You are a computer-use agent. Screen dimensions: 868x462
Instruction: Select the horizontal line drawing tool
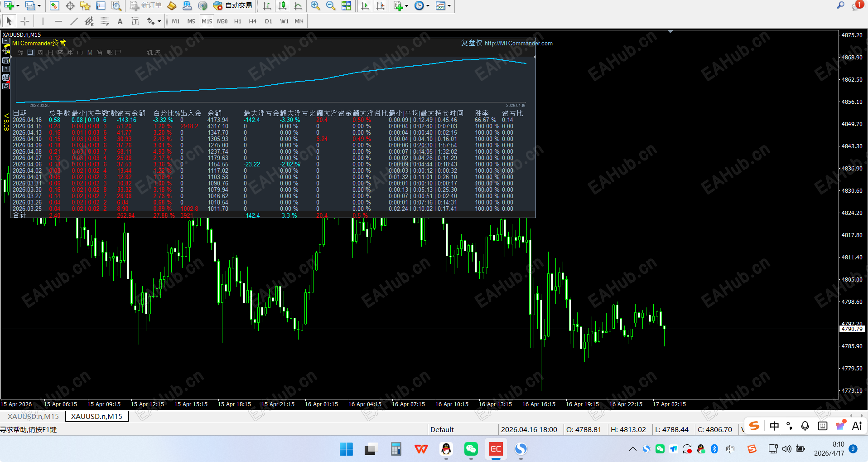pyautogui.click(x=58, y=21)
